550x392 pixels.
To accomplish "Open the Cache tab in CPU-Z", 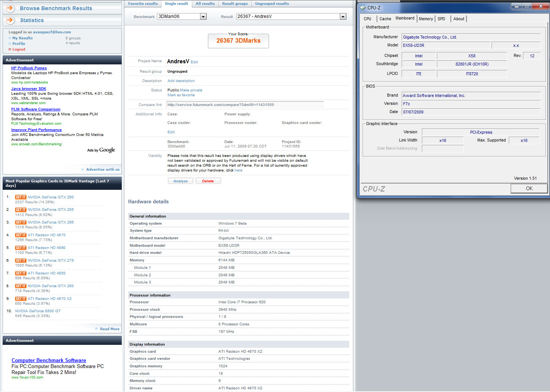I will tap(385, 19).
